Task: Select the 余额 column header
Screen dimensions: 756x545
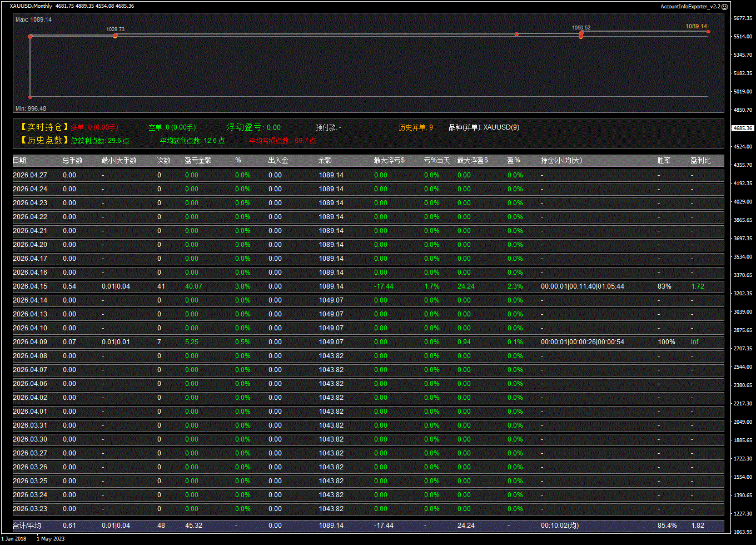Action: tap(325, 161)
